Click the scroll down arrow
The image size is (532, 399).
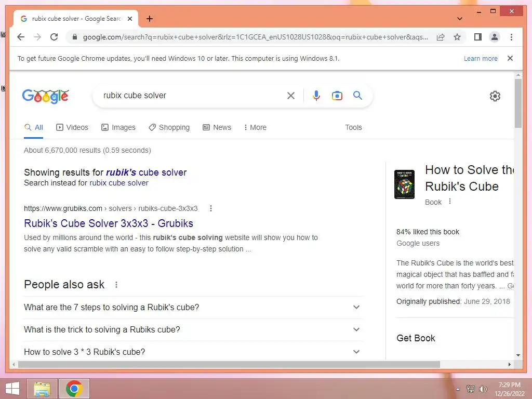click(518, 355)
